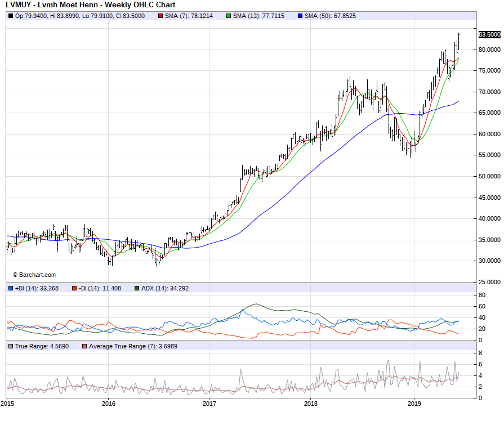Click the 4 label on the True Range axis

[480, 375]
